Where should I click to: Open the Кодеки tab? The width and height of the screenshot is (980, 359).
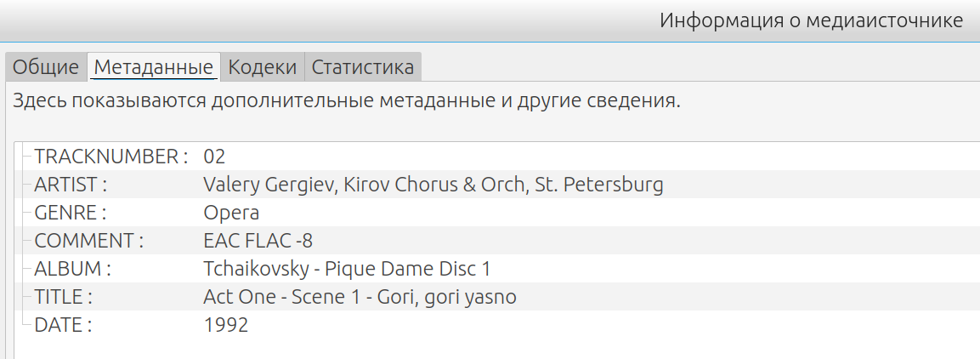263,67
